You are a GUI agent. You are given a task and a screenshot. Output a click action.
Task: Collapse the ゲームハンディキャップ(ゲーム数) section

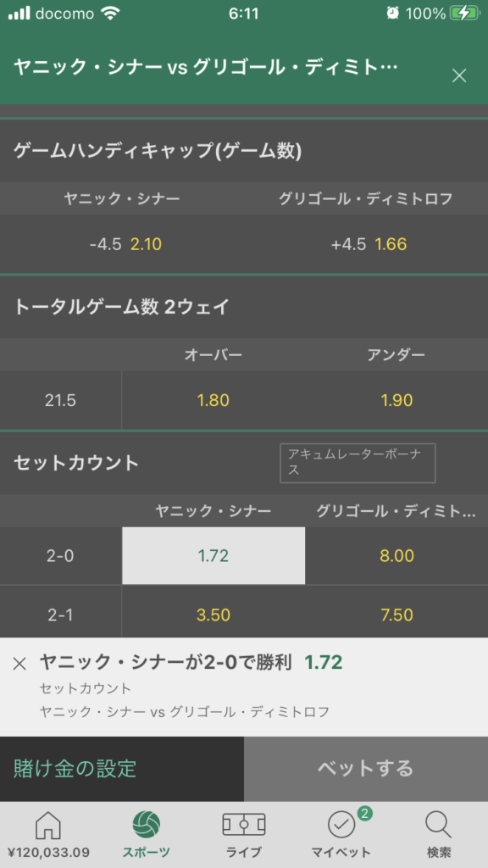(x=244, y=151)
